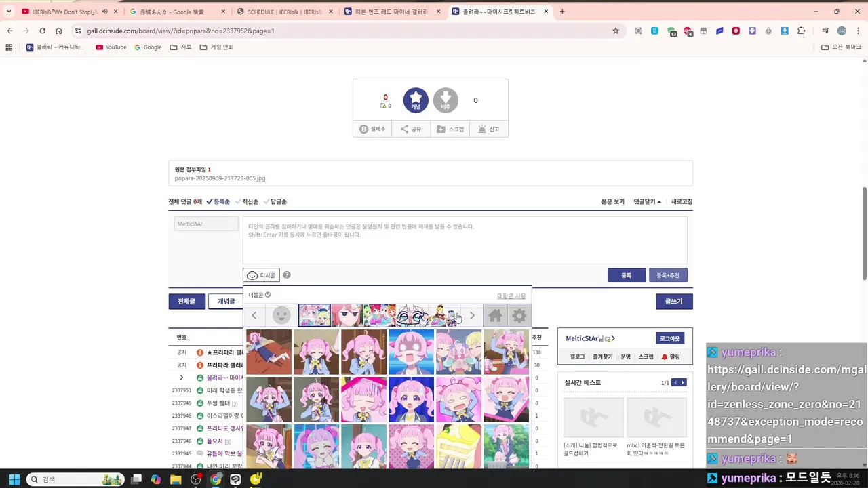The width and height of the screenshot is (868, 488).
Task: Click the blue download extension icon
Action: pos(785,30)
